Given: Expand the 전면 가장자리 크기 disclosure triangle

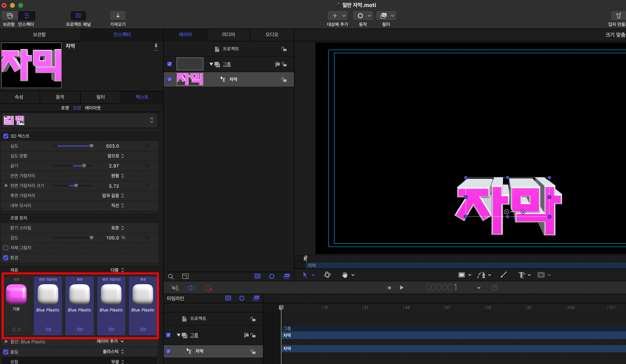Looking at the screenshot, I should [x=6, y=186].
